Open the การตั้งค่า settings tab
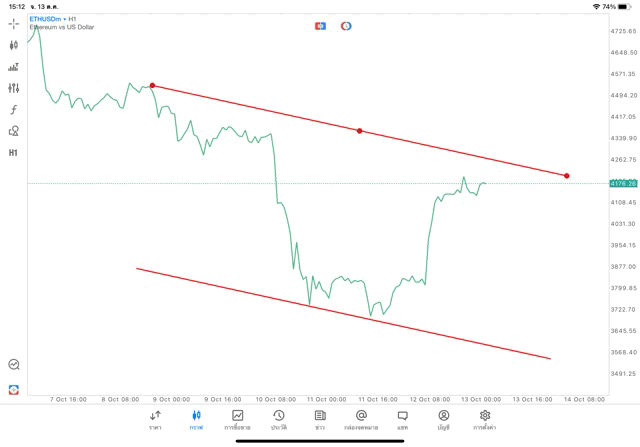 point(485,419)
